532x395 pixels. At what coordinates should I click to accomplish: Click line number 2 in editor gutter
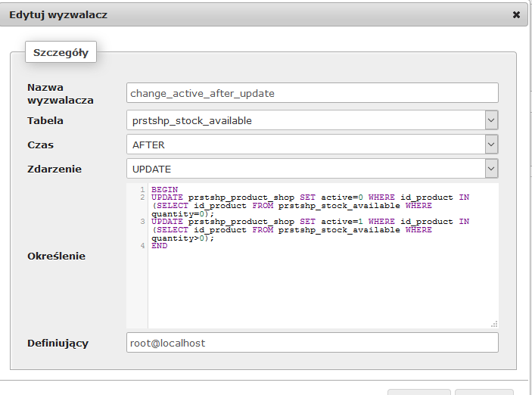click(x=142, y=197)
